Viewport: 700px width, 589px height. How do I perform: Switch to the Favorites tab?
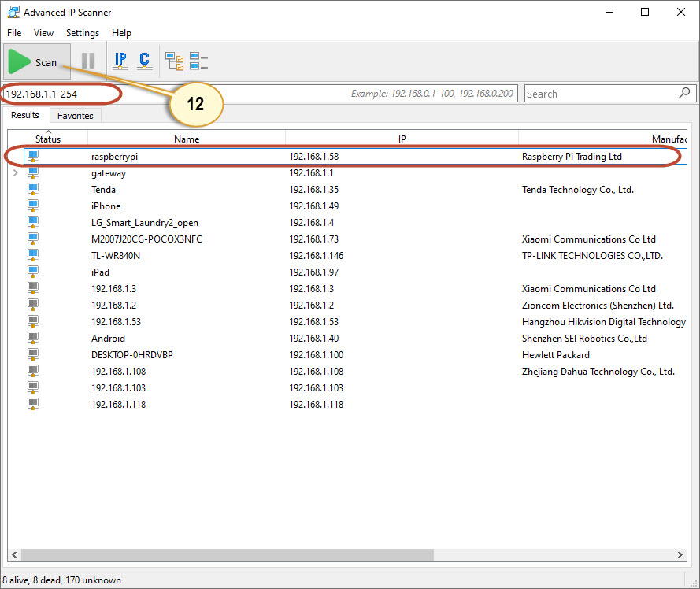point(75,116)
